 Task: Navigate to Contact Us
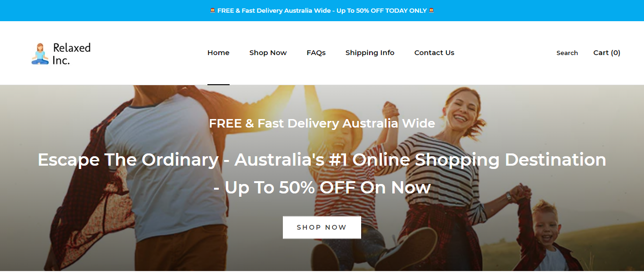pyautogui.click(x=434, y=53)
